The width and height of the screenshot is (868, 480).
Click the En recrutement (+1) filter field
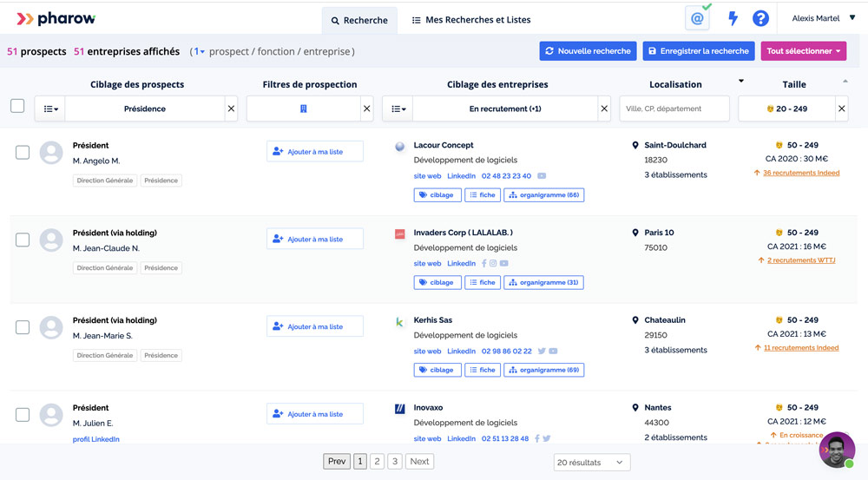pos(505,108)
